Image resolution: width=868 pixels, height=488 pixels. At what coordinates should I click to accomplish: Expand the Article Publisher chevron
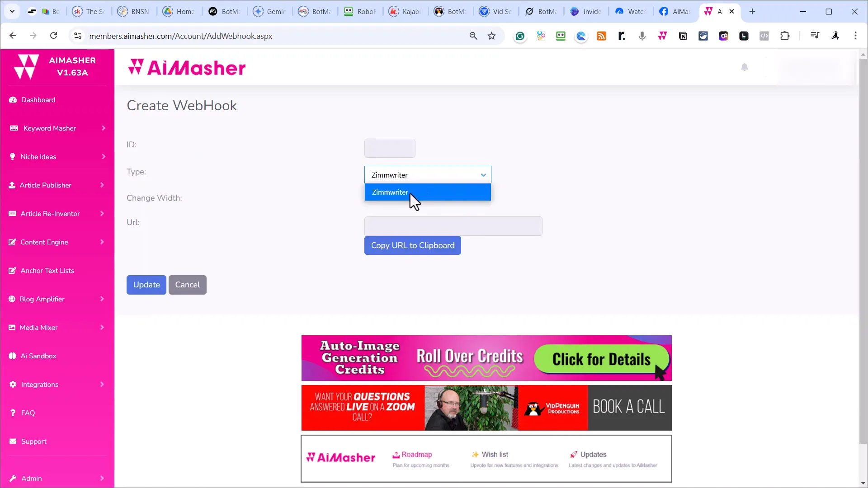pyautogui.click(x=102, y=185)
